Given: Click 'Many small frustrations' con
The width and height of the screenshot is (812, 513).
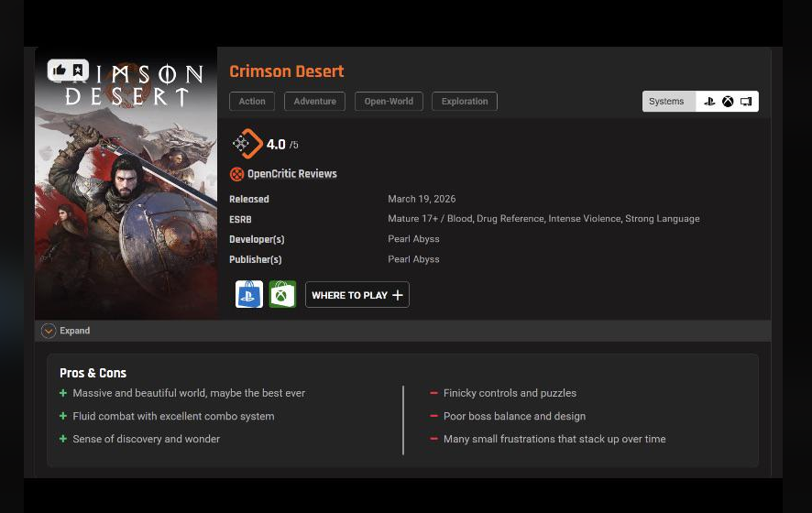Looking at the screenshot, I should [554, 439].
